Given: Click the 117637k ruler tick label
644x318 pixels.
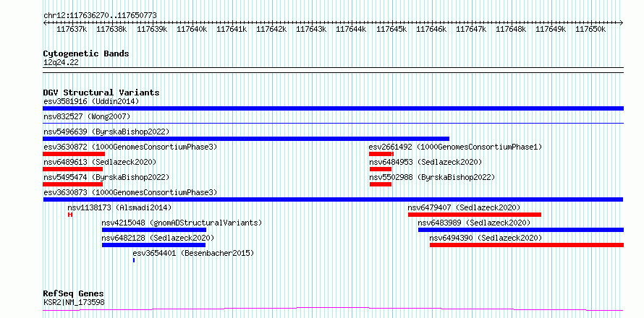Looking at the screenshot, I should (x=72, y=29).
